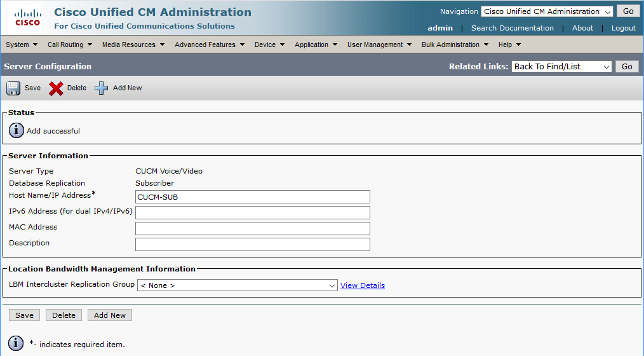
Task: Click the bottom Save button
Action: [x=24, y=315]
